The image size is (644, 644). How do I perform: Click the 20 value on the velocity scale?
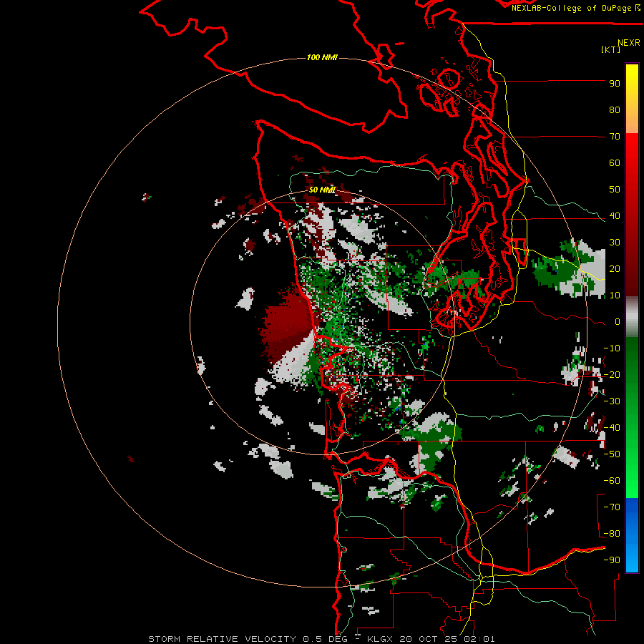point(615,269)
